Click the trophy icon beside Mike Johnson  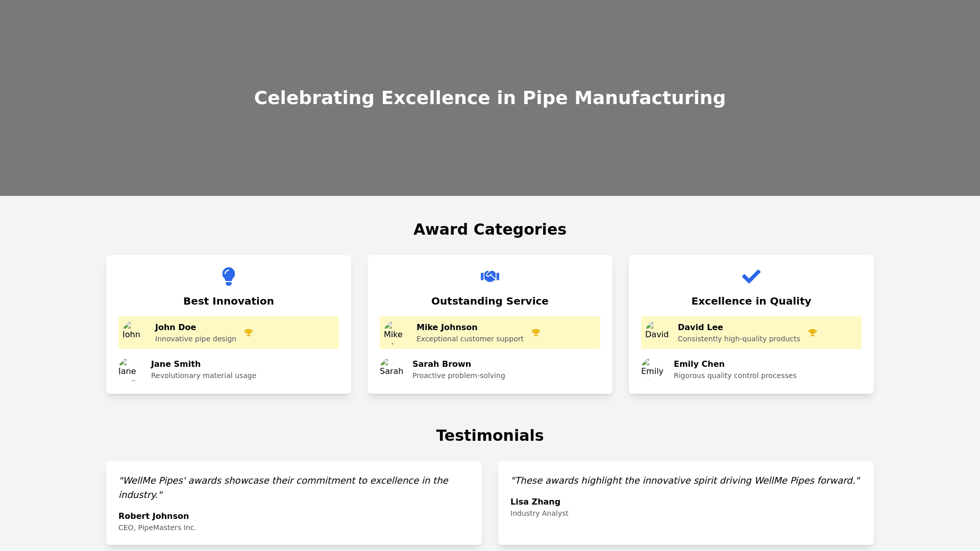click(536, 333)
